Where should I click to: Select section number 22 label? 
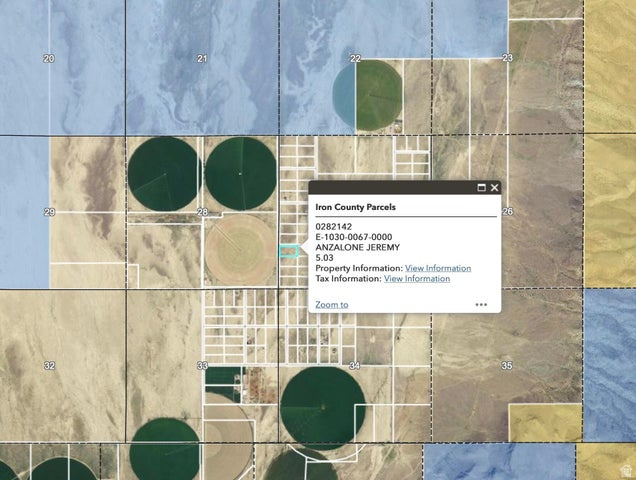click(355, 59)
